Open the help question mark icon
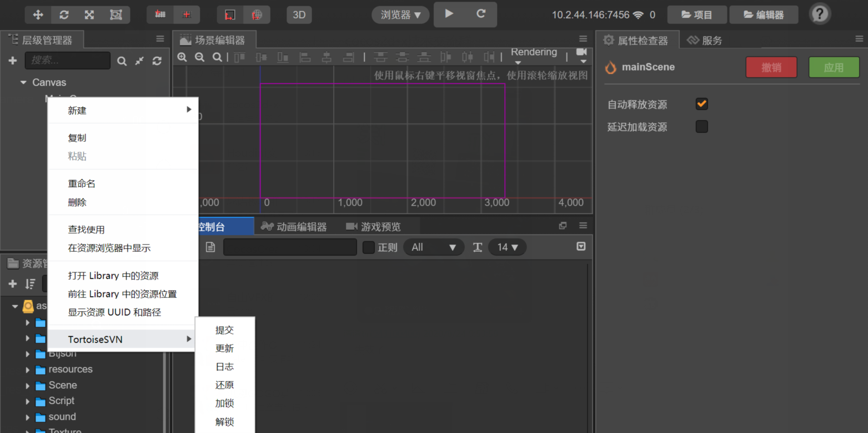Image resolution: width=868 pixels, height=433 pixels. pos(820,14)
